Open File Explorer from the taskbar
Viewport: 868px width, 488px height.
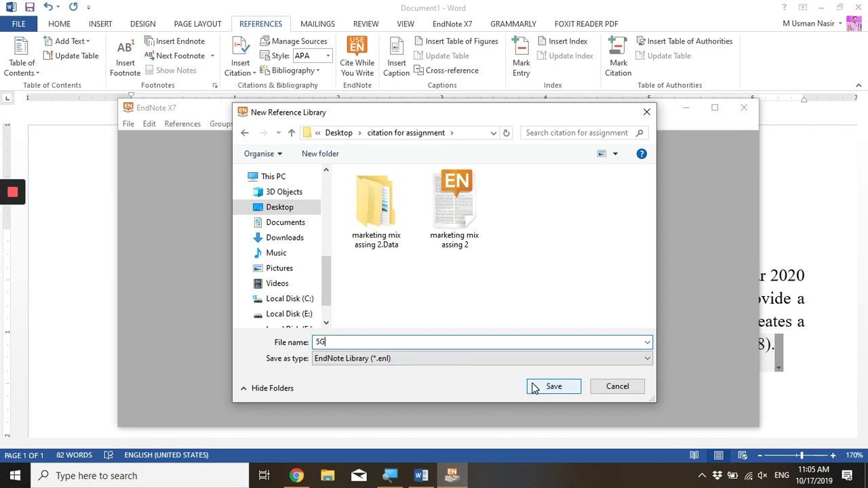328,475
